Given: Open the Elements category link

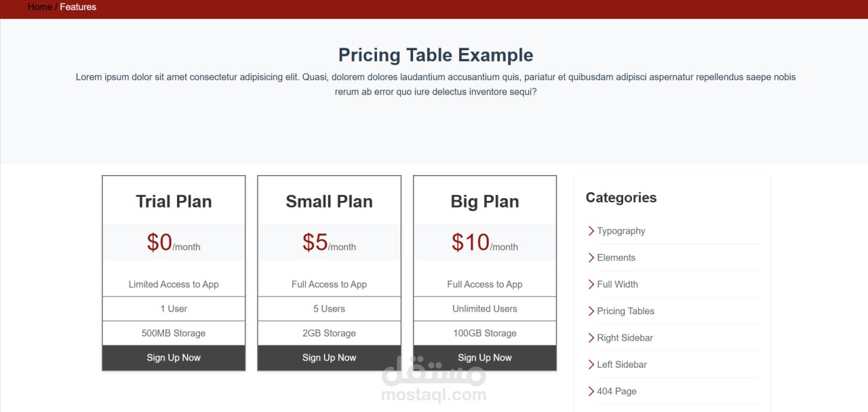Looking at the screenshot, I should (x=616, y=257).
